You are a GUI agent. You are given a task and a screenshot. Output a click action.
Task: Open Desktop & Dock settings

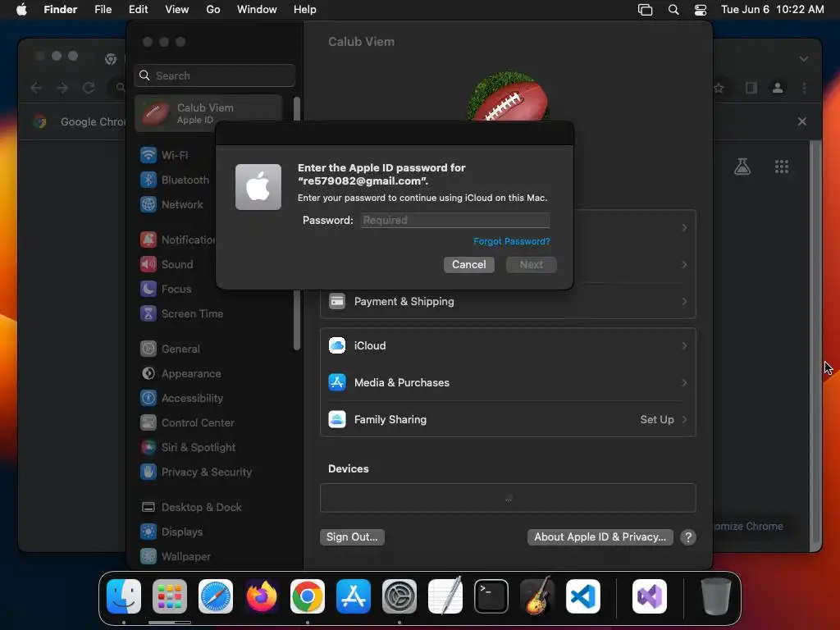click(x=190, y=507)
